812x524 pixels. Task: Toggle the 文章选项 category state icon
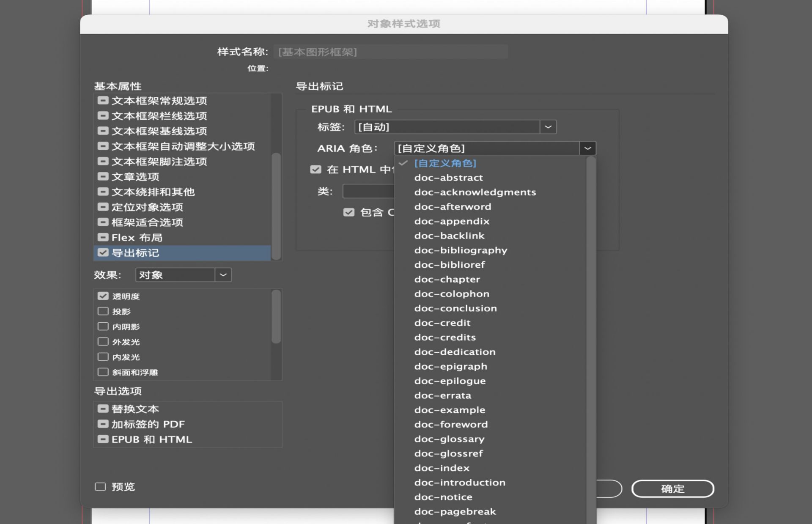[x=103, y=176]
